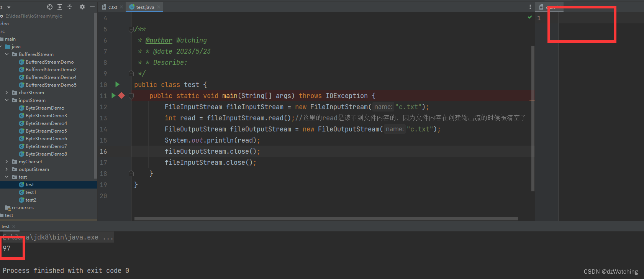Click the project tree vertical scrollbar
This screenshot has height=279, width=644.
(95, 96)
